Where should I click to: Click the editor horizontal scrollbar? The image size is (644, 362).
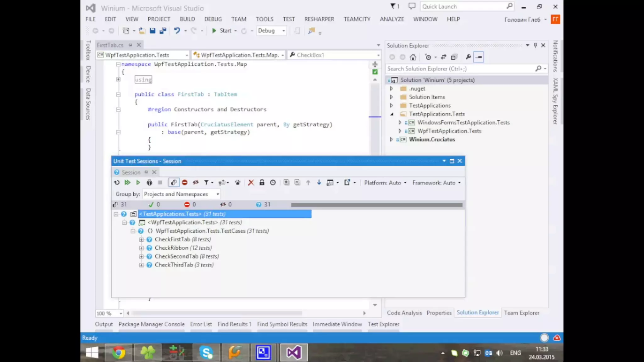[217, 313]
